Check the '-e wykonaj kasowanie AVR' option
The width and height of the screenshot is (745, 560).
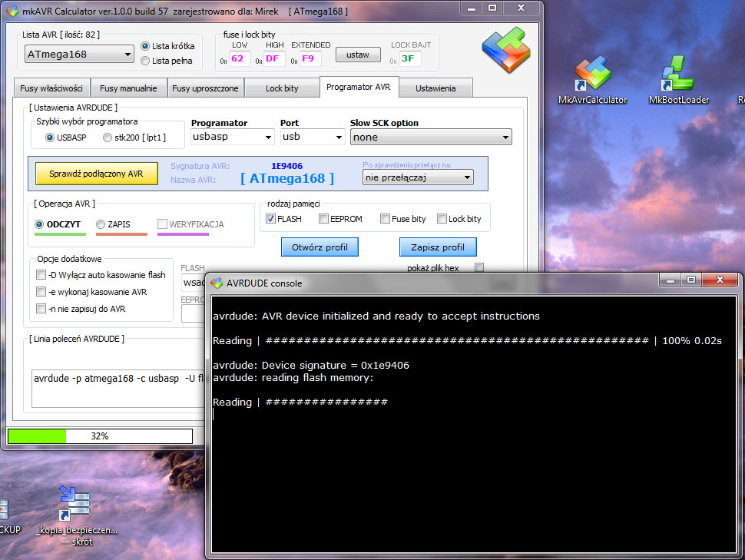click(41, 290)
